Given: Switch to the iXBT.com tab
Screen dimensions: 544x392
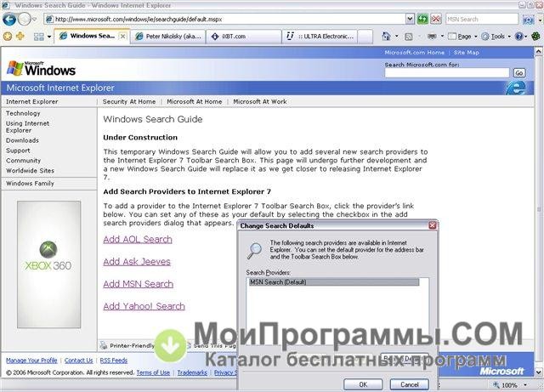Looking at the screenshot, I should pyautogui.click(x=244, y=37).
